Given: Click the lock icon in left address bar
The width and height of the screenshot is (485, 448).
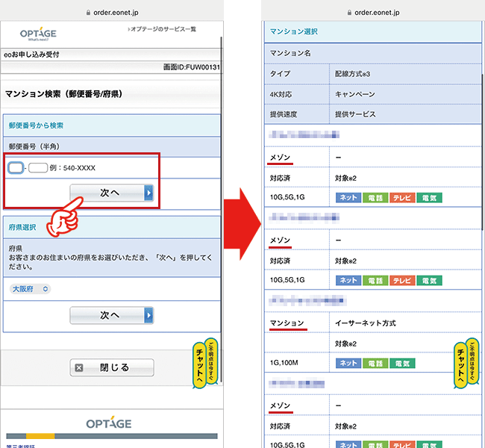Looking at the screenshot, I should pyautogui.click(x=88, y=13).
